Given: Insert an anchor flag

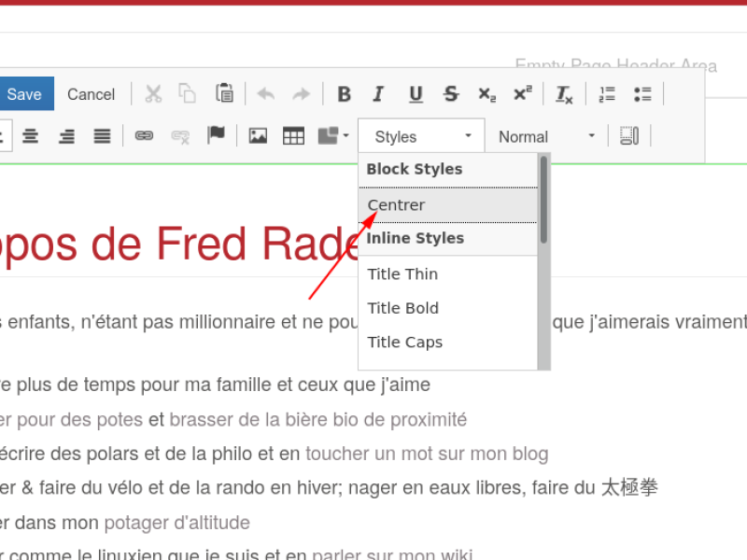Looking at the screenshot, I should pos(216,135).
